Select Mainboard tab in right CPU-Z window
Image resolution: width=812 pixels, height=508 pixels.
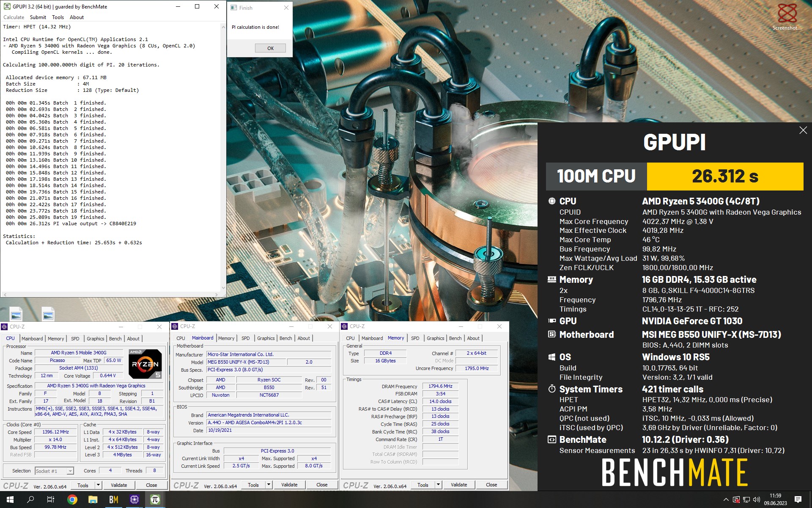372,338
